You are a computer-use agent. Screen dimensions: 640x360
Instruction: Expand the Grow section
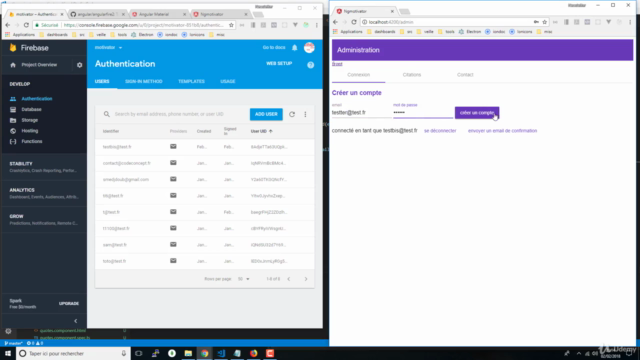(x=44, y=220)
